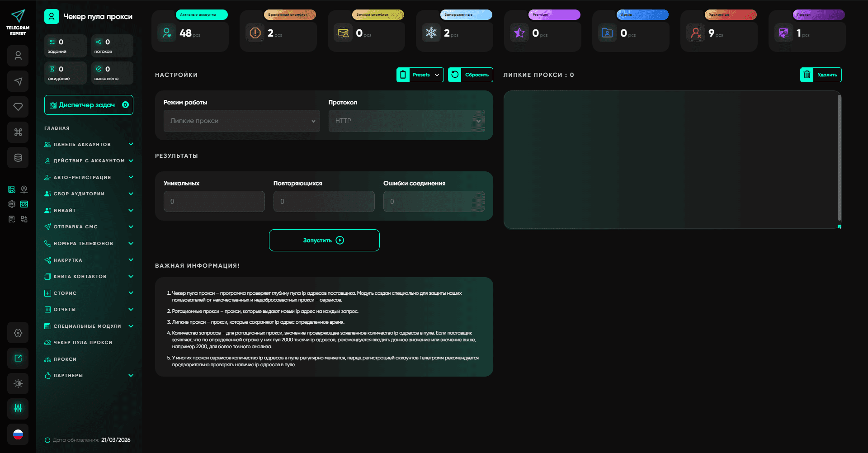Open the database icon in left rail
Viewport: 868px width, 453px height.
click(x=18, y=158)
